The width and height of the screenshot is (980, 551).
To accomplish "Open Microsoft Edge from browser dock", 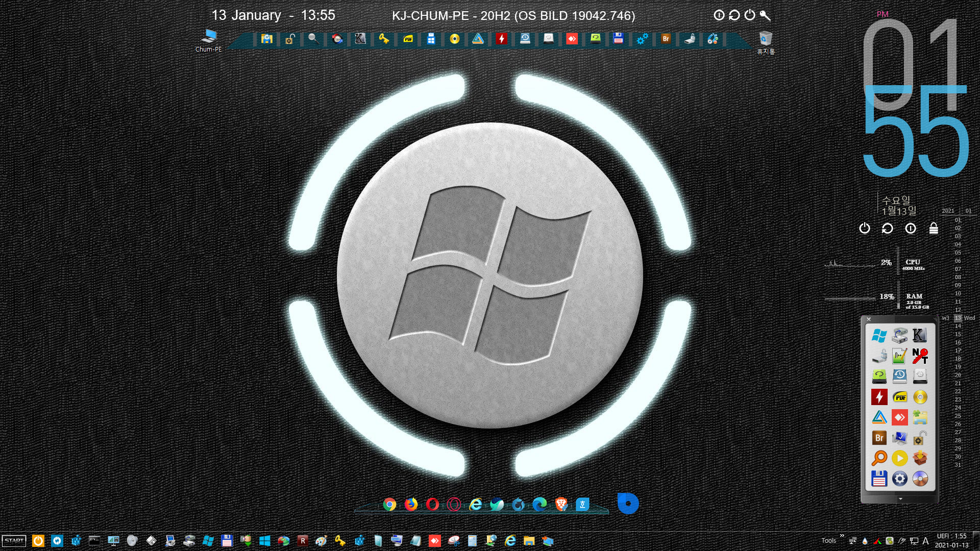I will click(x=540, y=504).
